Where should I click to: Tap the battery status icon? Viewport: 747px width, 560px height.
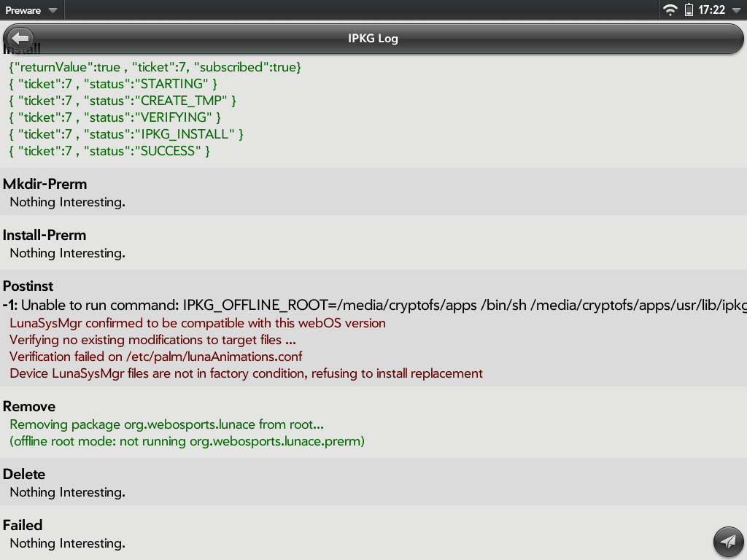pyautogui.click(x=689, y=10)
